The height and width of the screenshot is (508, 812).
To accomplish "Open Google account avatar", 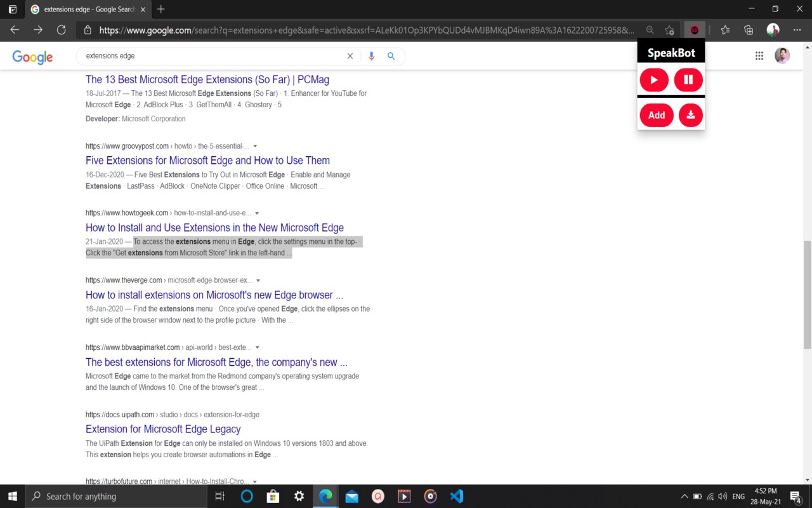I will [782, 56].
